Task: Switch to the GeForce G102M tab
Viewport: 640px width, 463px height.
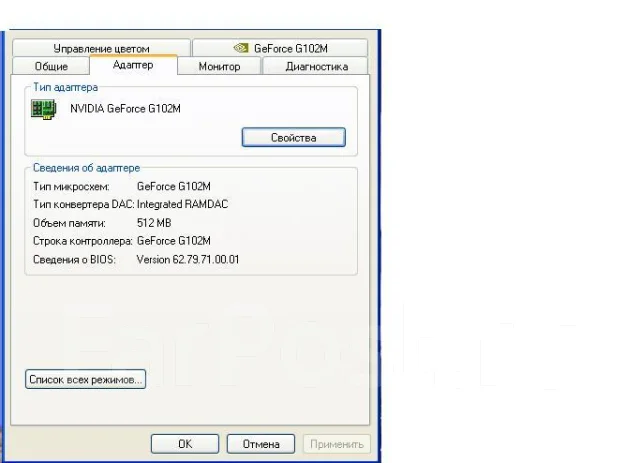Action: coord(280,48)
